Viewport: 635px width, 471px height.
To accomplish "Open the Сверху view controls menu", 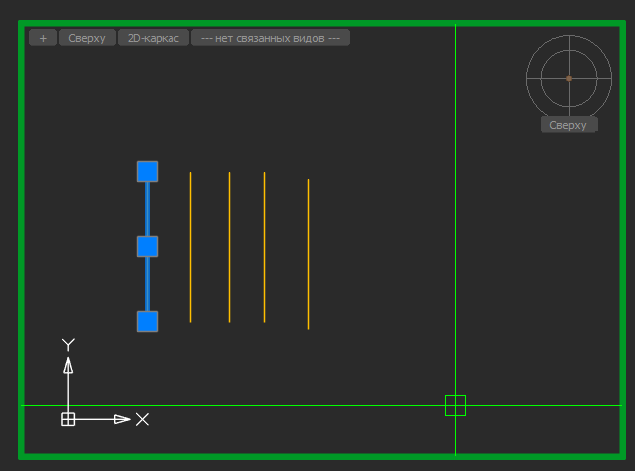I will click(x=87, y=38).
